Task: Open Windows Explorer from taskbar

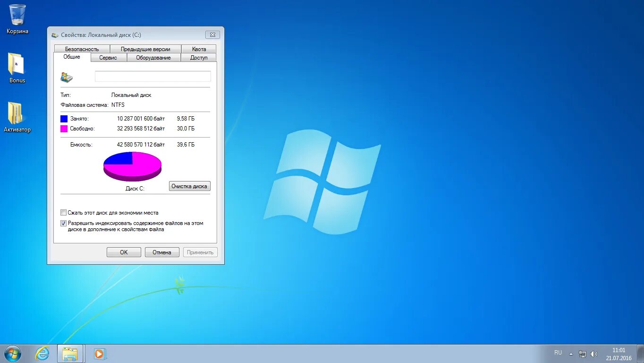Action: click(x=70, y=354)
